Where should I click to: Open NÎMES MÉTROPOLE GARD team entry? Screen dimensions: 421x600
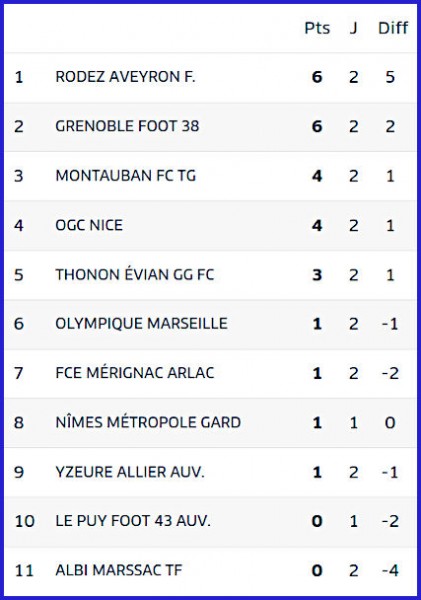click(148, 422)
